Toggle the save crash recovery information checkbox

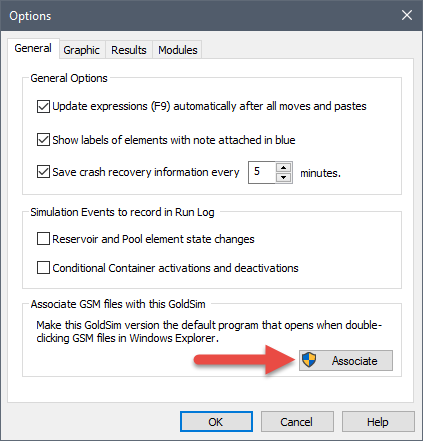coord(43,172)
